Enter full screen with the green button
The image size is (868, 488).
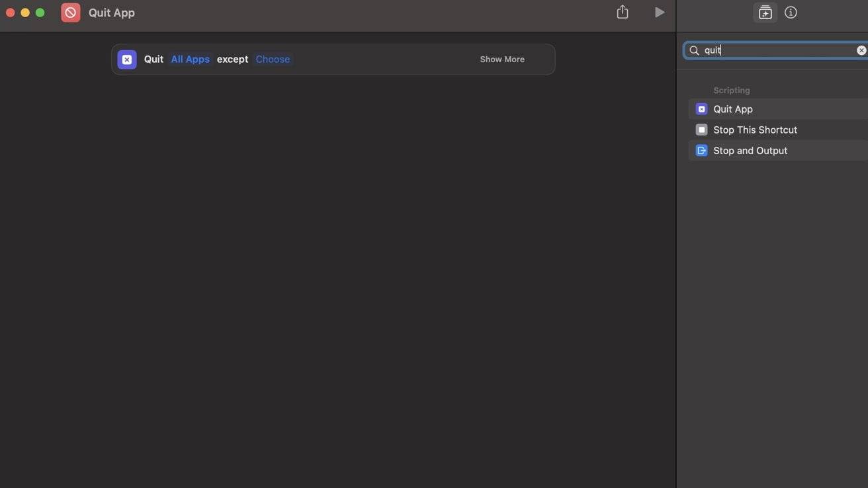(x=40, y=13)
